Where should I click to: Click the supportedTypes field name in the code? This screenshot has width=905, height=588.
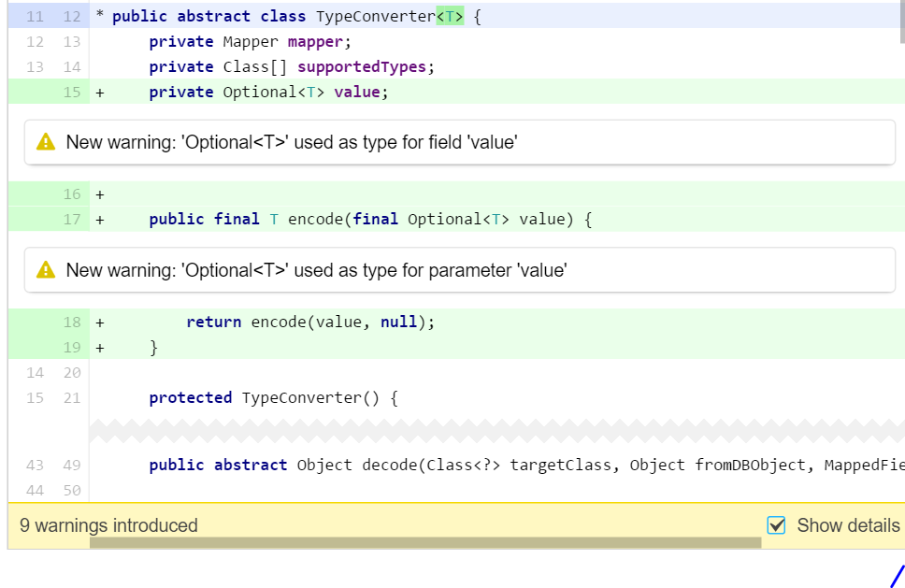[x=362, y=66]
